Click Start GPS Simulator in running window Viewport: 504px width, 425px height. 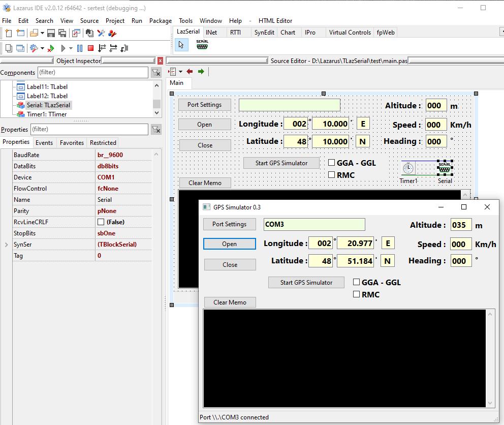click(306, 283)
